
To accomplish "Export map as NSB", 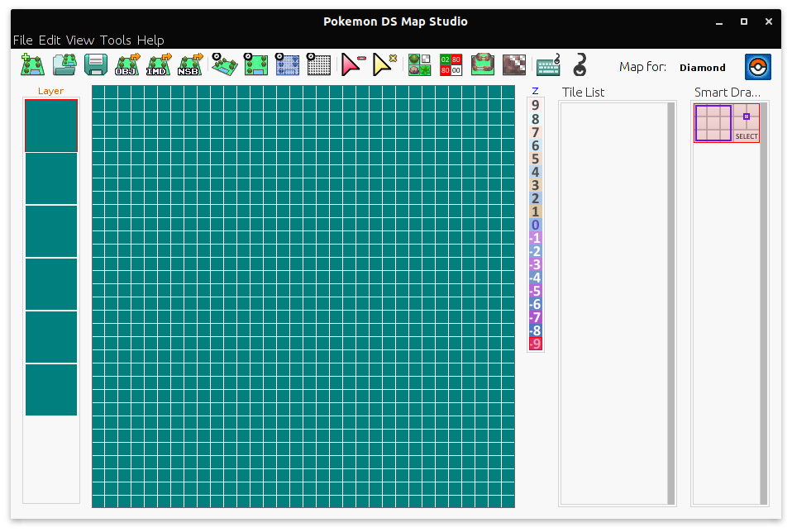I will (190, 65).
